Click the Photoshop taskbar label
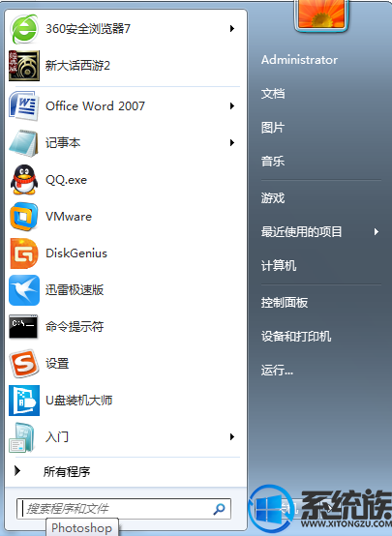Screen dimensions: 392x536 click(82, 527)
